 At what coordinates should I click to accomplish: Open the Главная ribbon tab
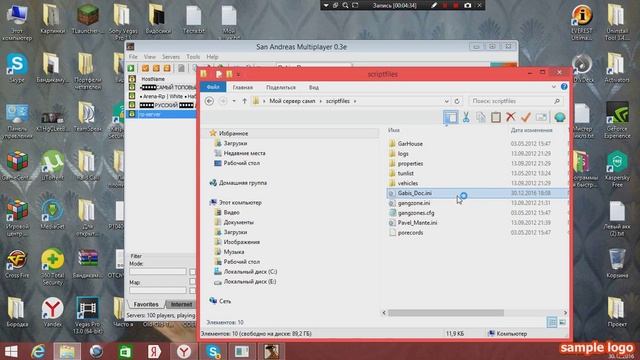242,87
